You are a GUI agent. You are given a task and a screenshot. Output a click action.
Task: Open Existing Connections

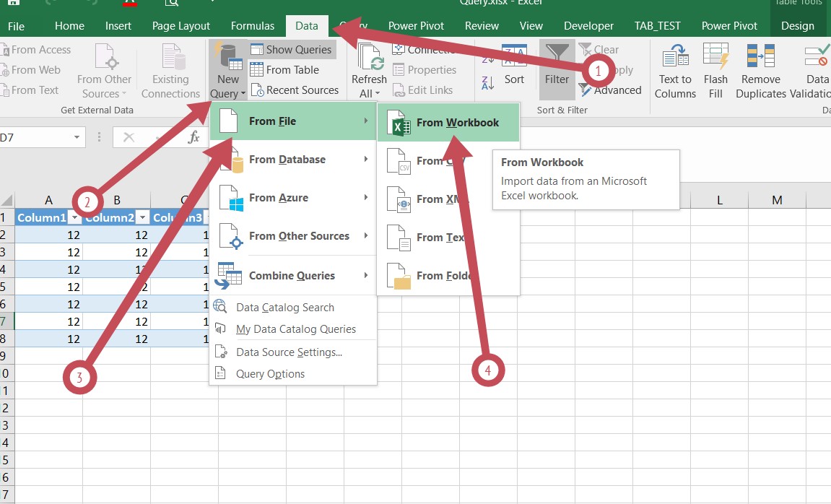coord(170,71)
